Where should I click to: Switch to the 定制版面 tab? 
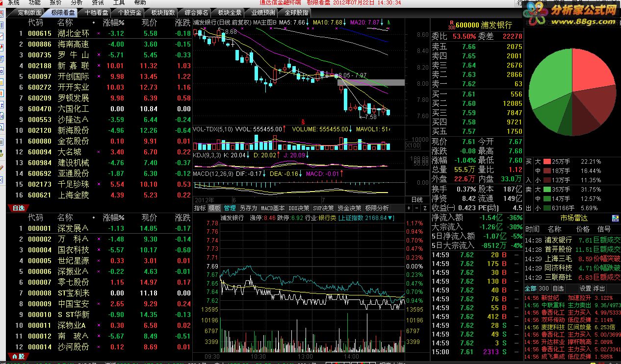click(x=29, y=12)
